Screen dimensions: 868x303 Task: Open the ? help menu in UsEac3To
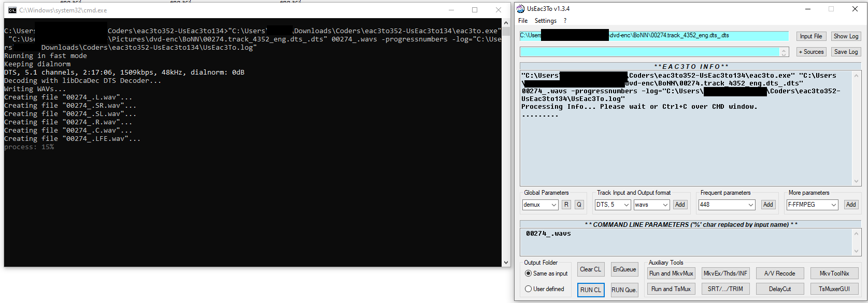point(565,21)
